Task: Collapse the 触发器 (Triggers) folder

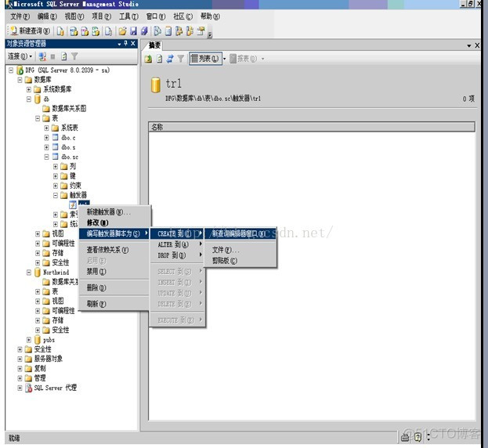Action: [56, 195]
